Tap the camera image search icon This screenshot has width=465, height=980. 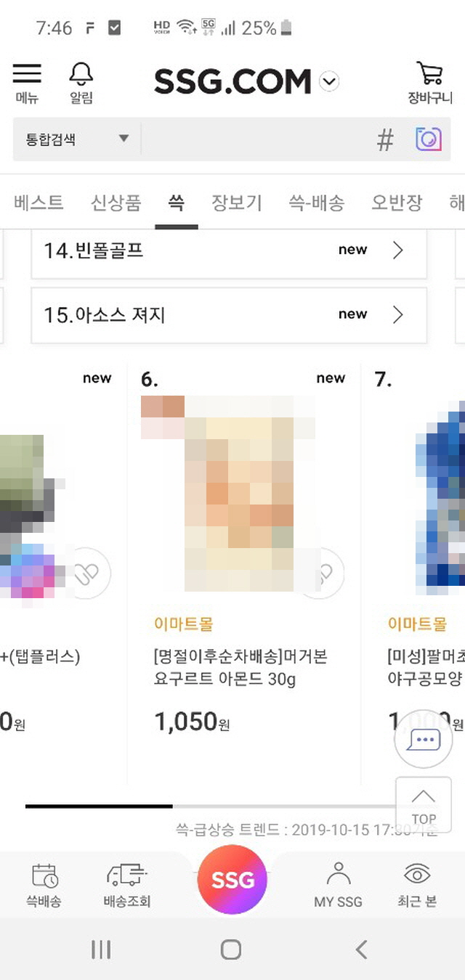[429, 139]
